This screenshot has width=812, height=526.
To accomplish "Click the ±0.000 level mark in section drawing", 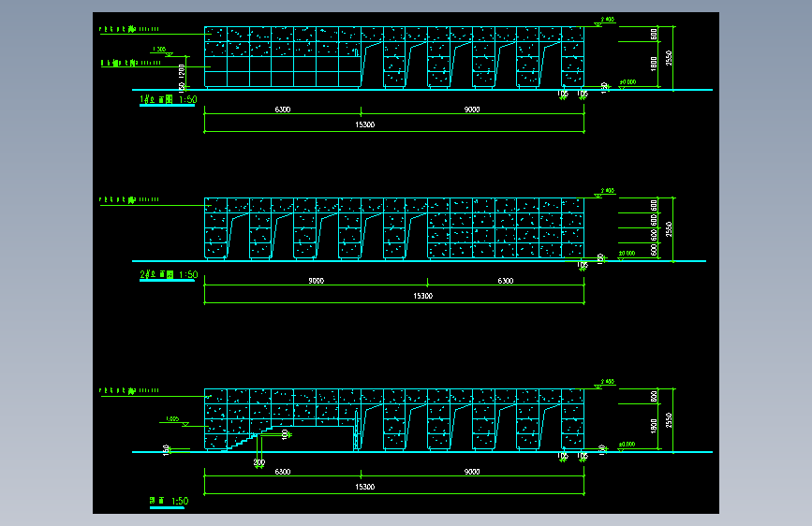I will point(627,445).
